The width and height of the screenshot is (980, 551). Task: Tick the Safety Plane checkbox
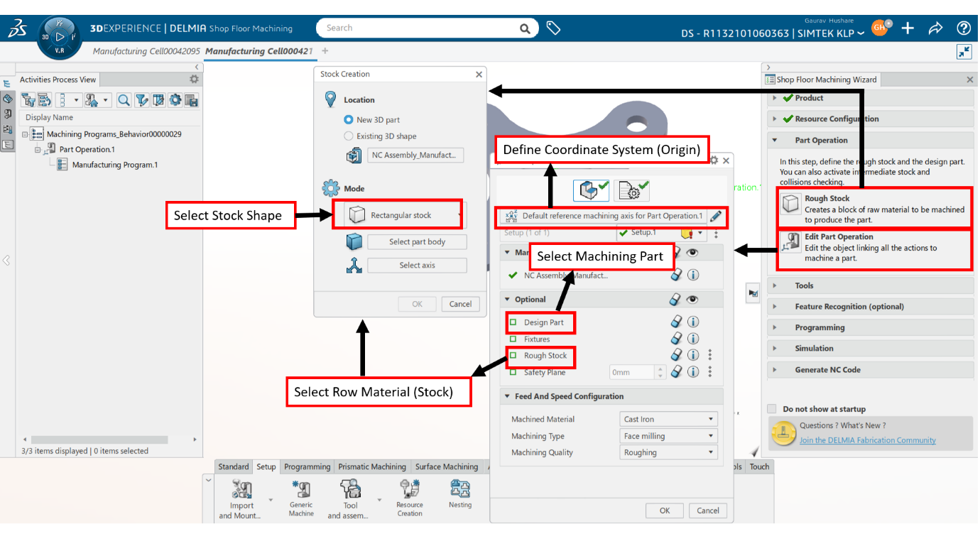click(x=513, y=372)
